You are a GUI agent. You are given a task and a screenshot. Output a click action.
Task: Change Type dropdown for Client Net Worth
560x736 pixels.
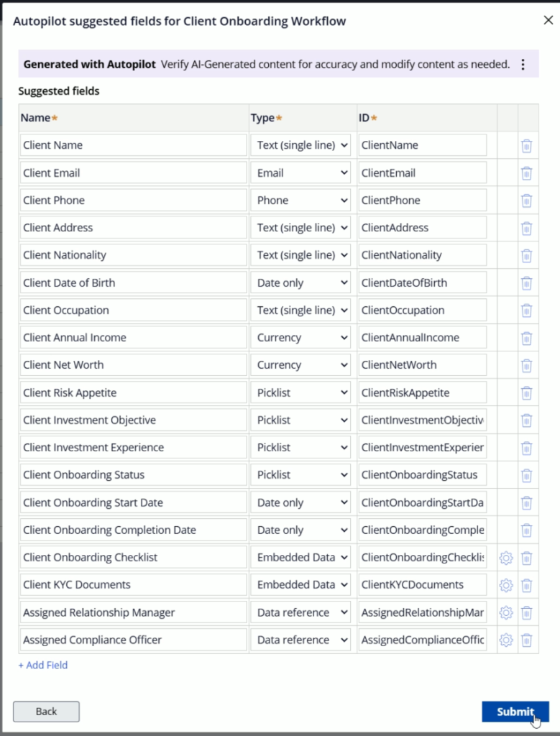click(x=302, y=365)
